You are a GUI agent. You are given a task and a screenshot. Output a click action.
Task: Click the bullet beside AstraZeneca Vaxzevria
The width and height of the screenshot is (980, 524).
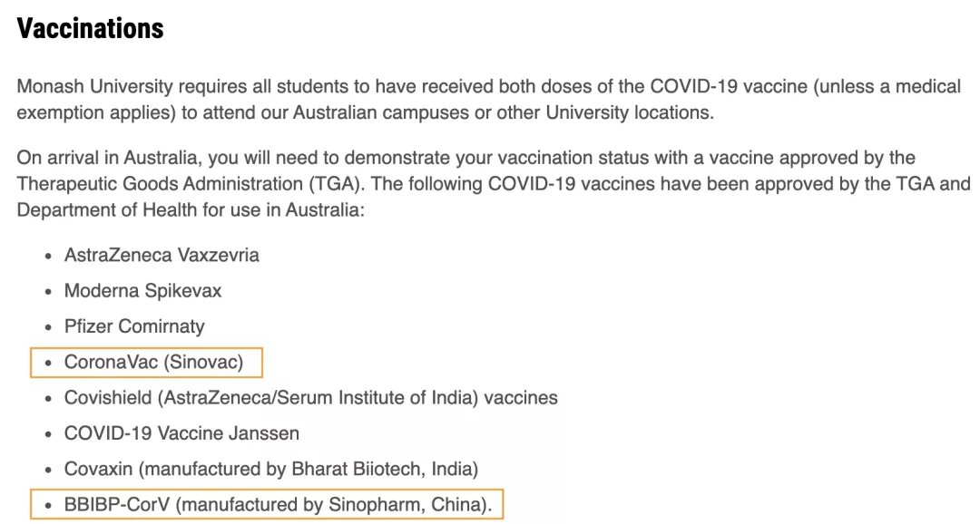(48, 256)
